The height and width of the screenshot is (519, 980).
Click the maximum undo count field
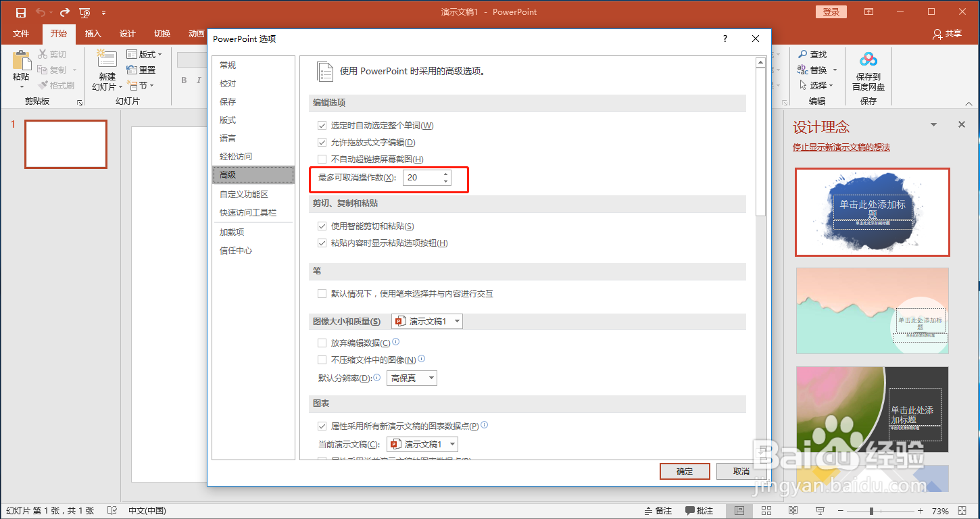pyautogui.click(x=422, y=178)
